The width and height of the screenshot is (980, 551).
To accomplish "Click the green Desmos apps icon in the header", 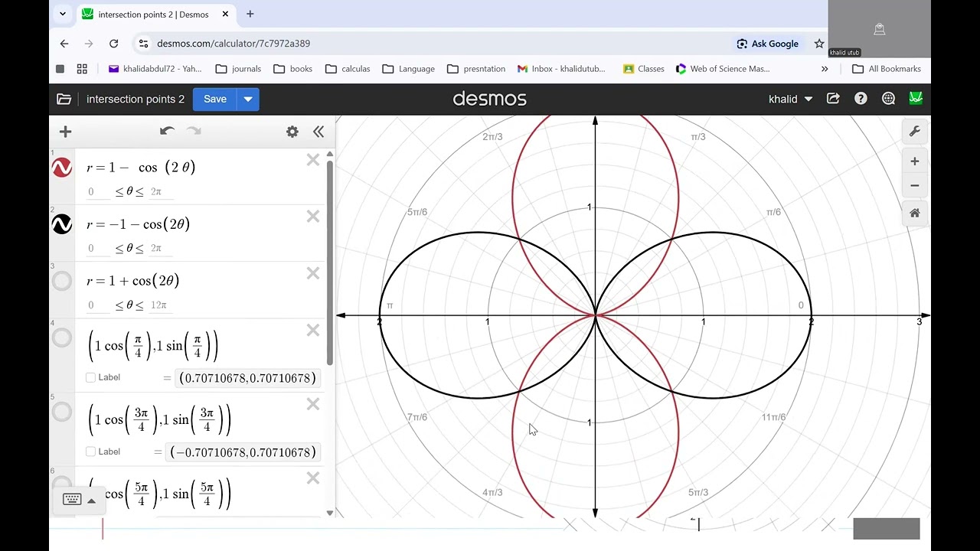I will coord(916,99).
